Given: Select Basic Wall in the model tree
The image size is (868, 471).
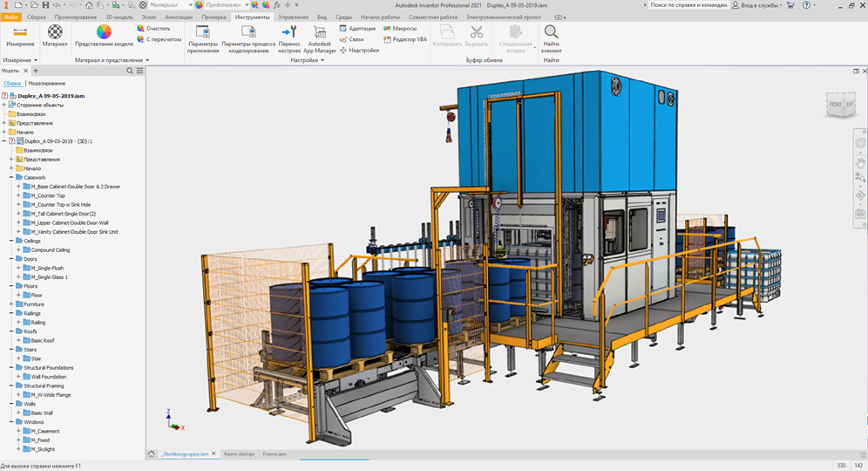Looking at the screenshot, I should (x=42, y=413).
